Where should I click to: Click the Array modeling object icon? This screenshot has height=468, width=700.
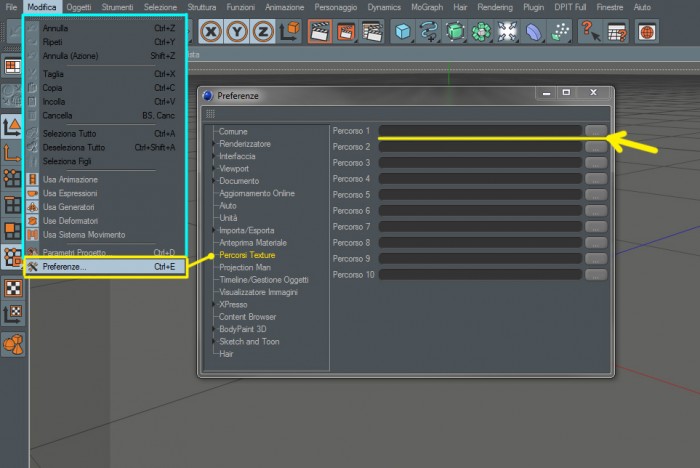[x=481, y=32]
